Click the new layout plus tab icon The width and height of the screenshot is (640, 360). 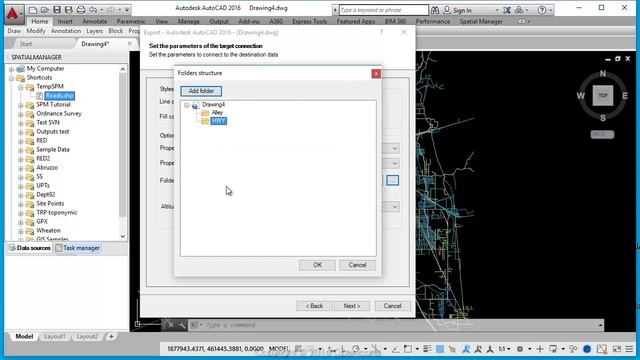coord(111,337)
